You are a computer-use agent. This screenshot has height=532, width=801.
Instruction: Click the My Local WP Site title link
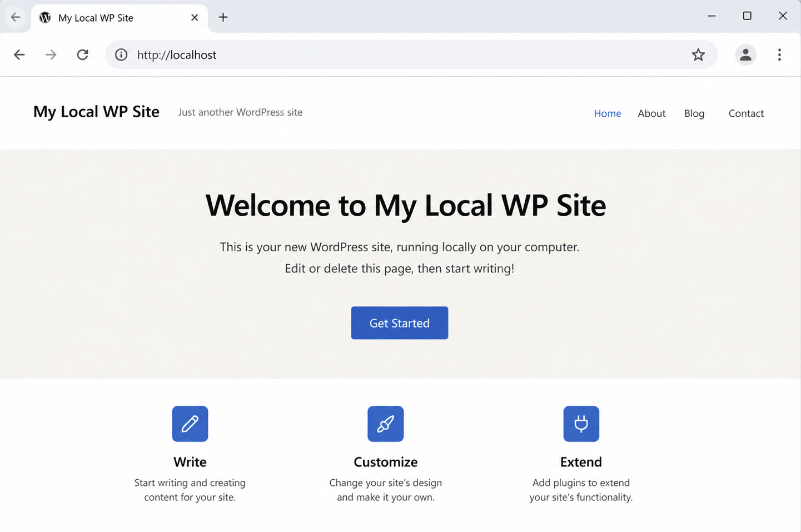point(96,112)
